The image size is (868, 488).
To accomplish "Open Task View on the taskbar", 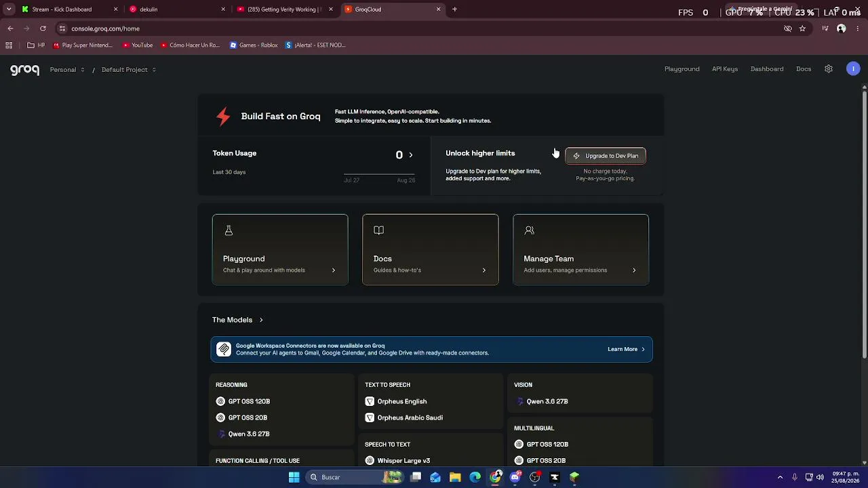I will (416, 477).
